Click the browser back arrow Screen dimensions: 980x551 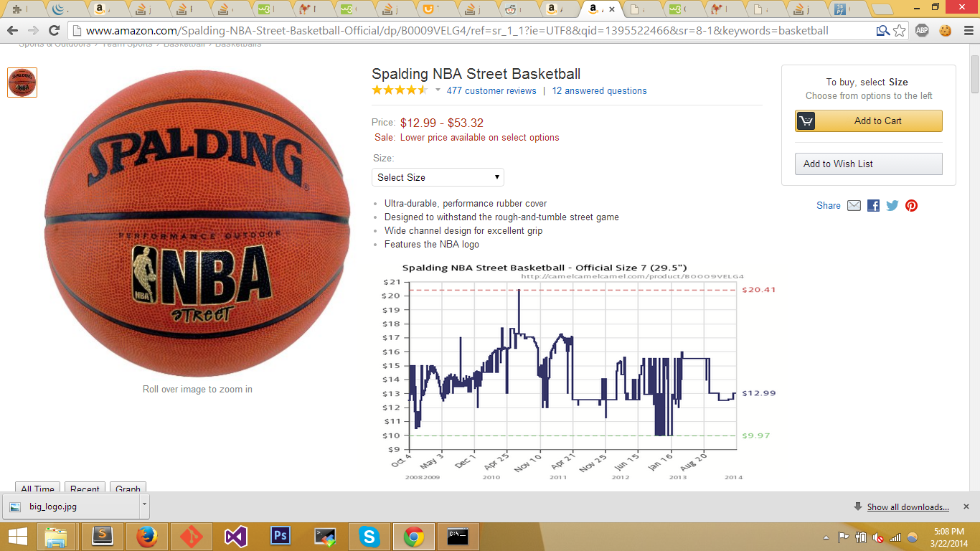12,30
